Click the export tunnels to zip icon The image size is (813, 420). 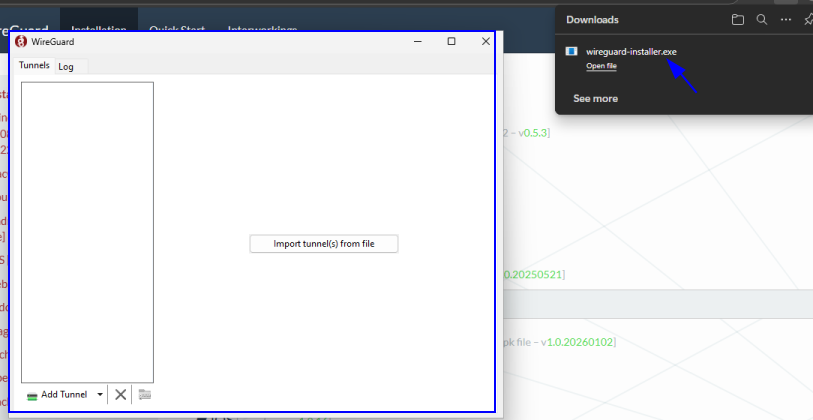pyautogui.click(x=145, y=395)
